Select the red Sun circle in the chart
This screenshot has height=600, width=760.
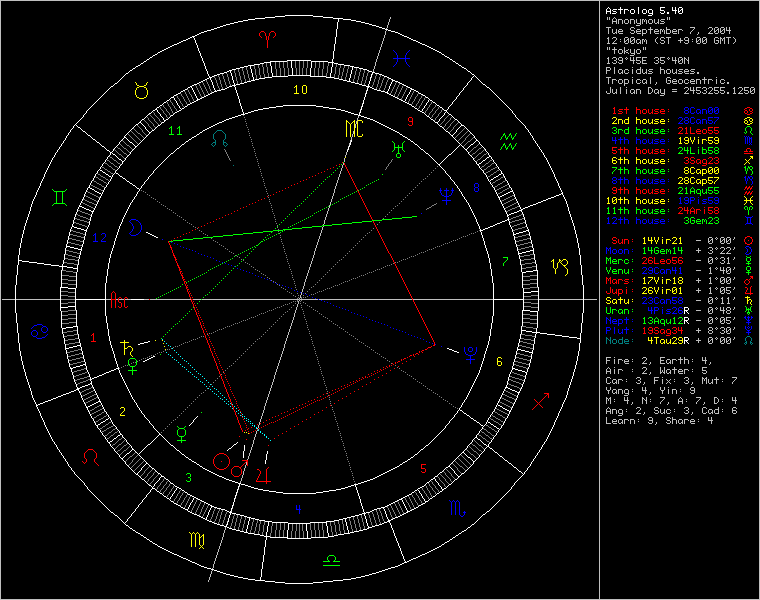point(221,461)
